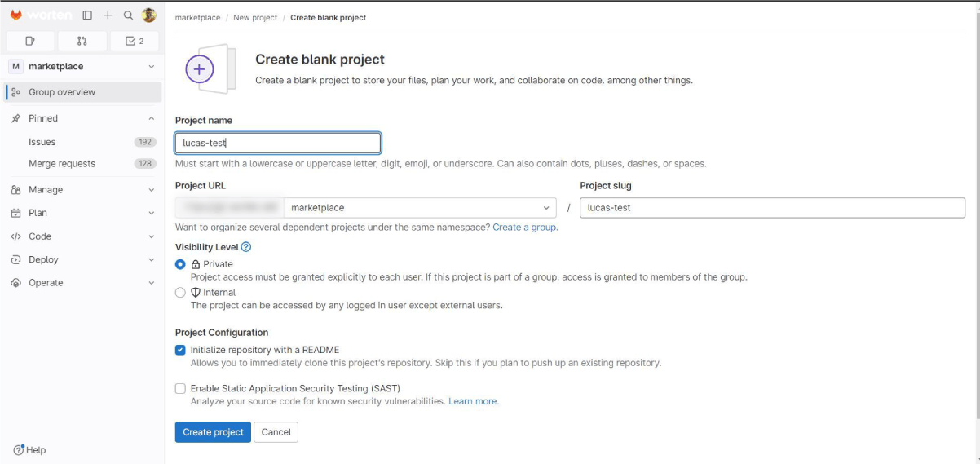Open the to-do list counter
980x464 pixels.
click(x=135, y=41)
